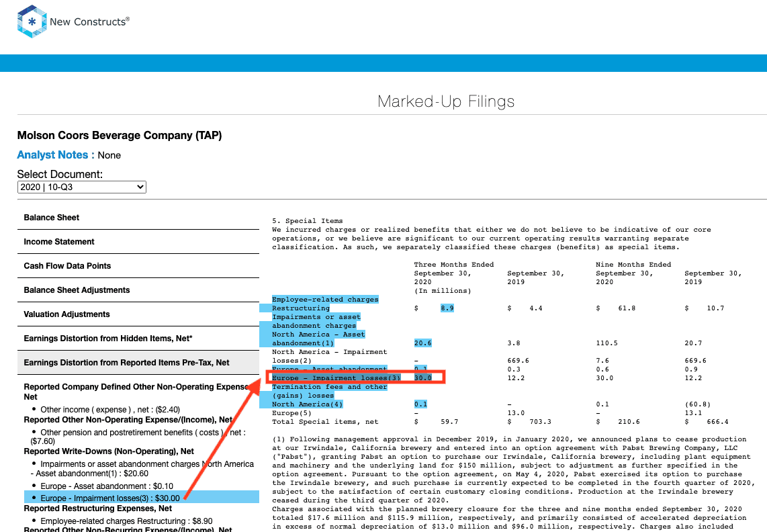Click the highlighted Restructuring value 8.9
Image resolution: width=767 pixels, height=532 pixels.
(447, 308)
